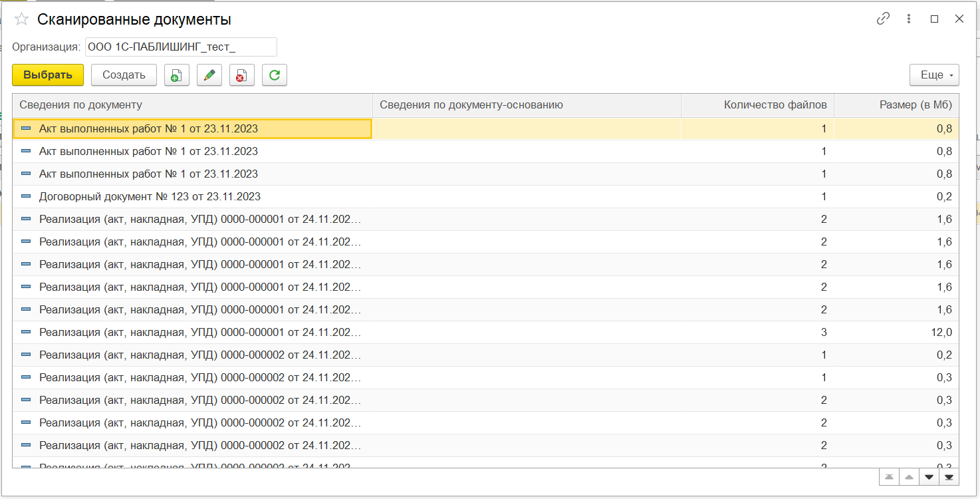Select Договорный документ № 123 row
Image resolution: width=980 pixels, height=499 pixels.
click(485, 197)
